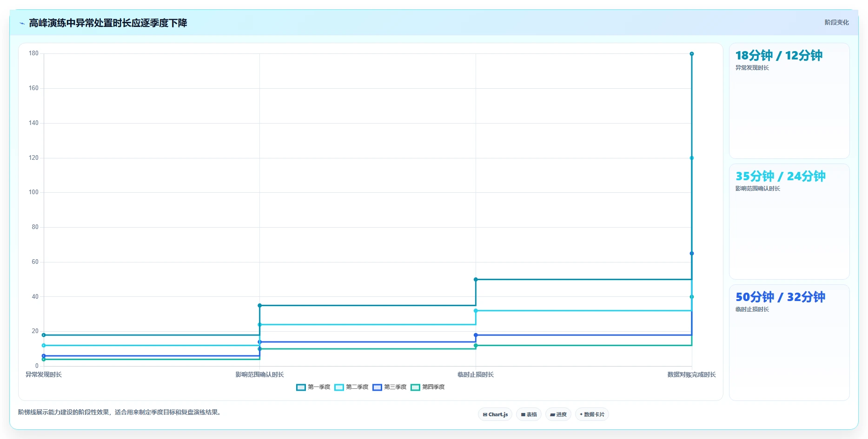Click the 第三季度 legend color box
Viewport: 868px width, 439px height.
point(377,387)
